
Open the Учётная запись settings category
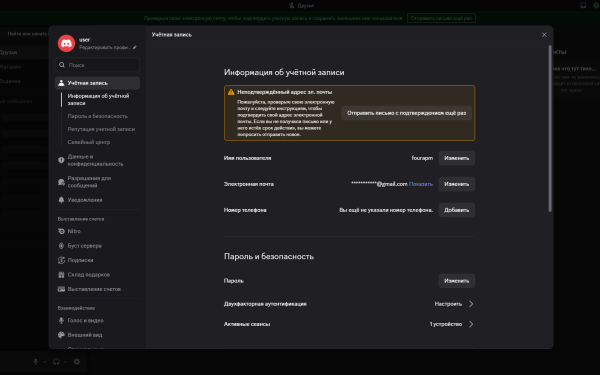pos(97,83)
